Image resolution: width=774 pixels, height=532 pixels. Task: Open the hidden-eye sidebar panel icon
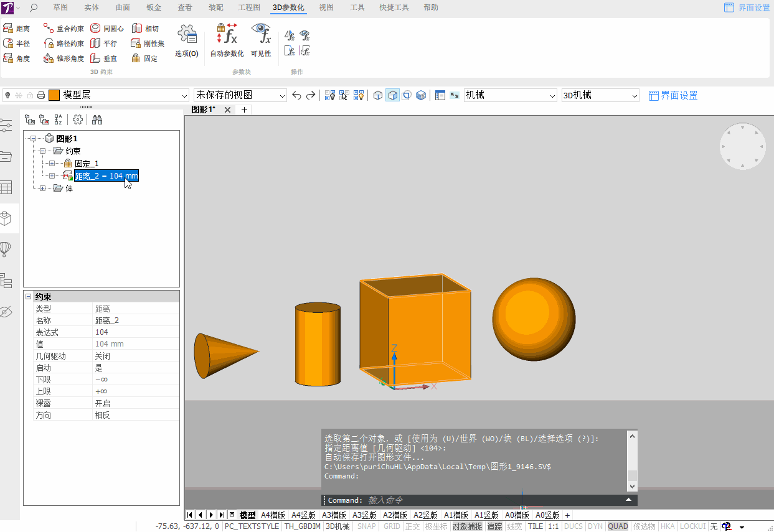pos(6,312)
